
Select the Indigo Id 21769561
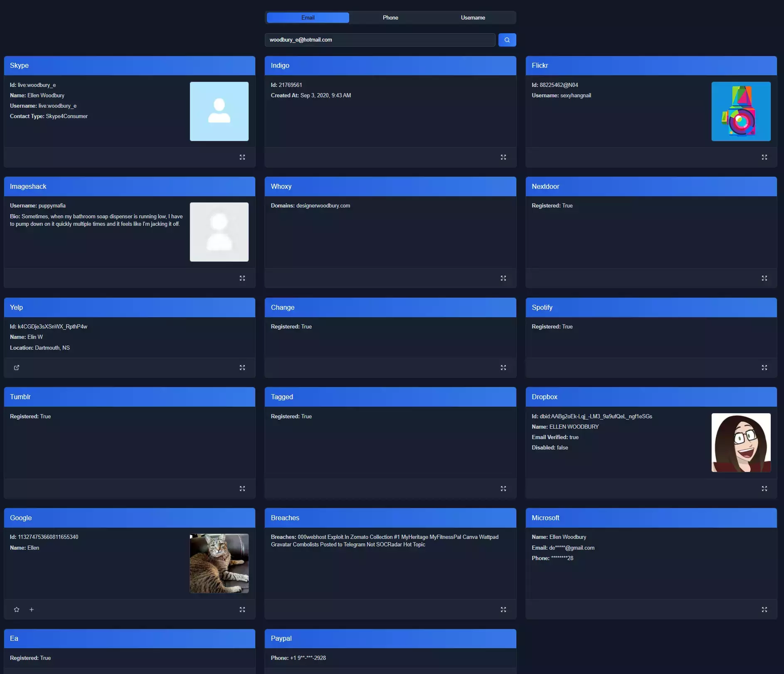[x=290, y=85]
